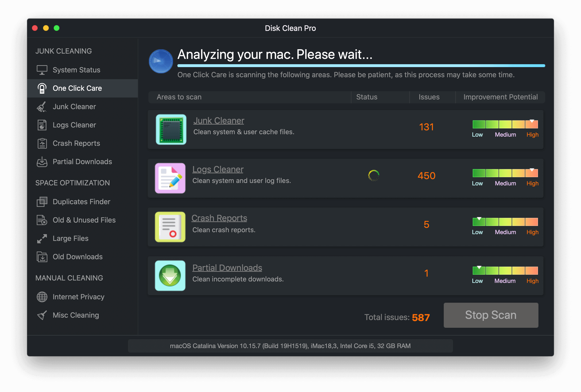Image resolution: width=581 pixels, height=392 pixels.
Task: Open the Junk Cleaner results link
Action: 218,120
